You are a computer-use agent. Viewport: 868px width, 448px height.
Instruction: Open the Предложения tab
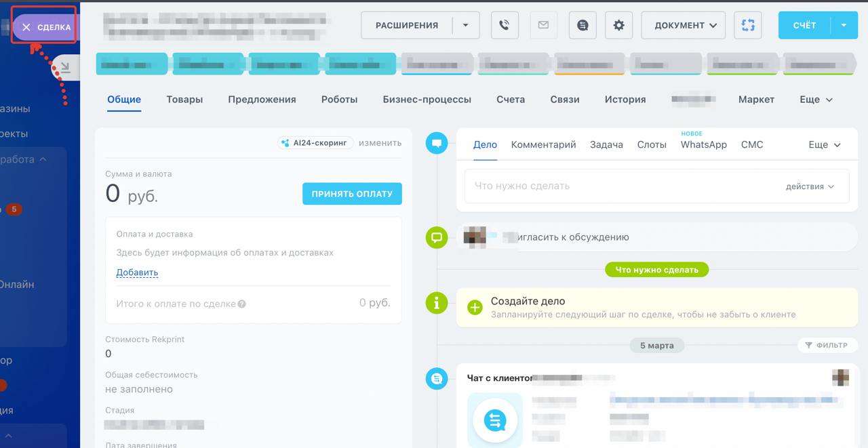click(262, 99)
